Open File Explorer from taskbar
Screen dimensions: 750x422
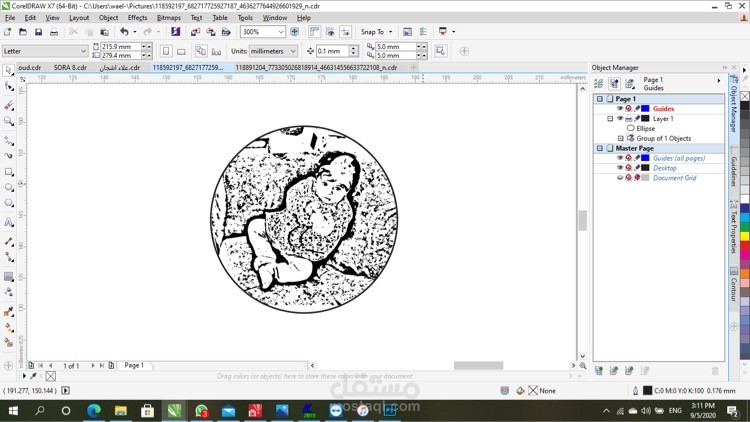(121, 411)
